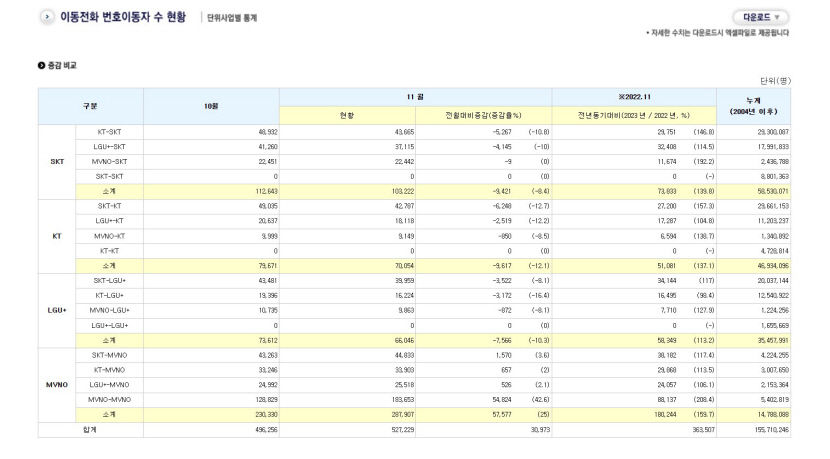Click the 현황 sub-header under 11월

[347, 115]
